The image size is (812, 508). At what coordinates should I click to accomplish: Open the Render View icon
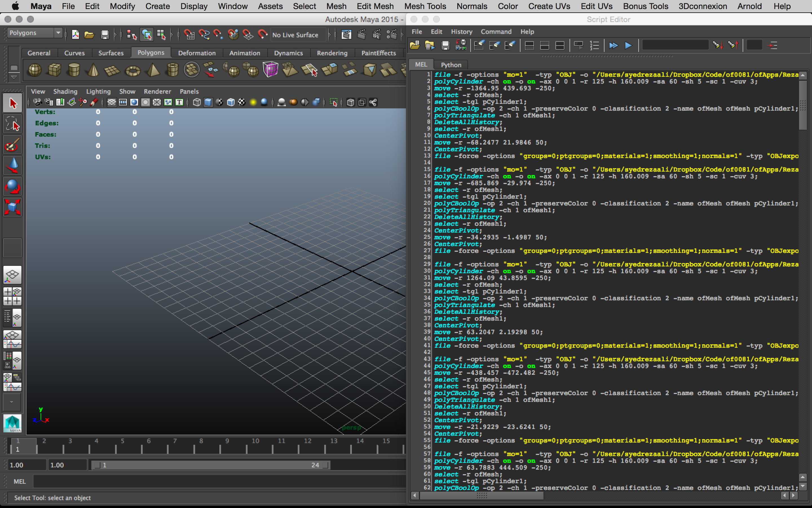[346, 35]
